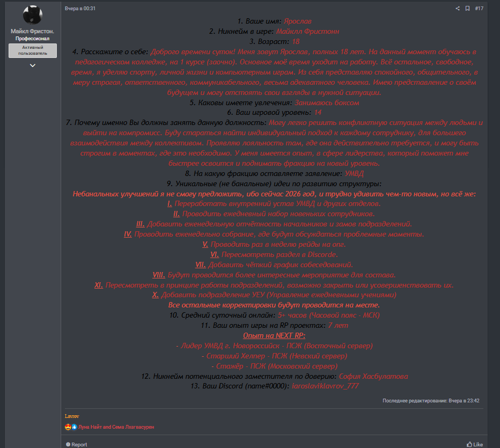This screenshot has width=500, height=448.
Task: Click the Lavrov signature text
Action: click(x=72, y=416)
